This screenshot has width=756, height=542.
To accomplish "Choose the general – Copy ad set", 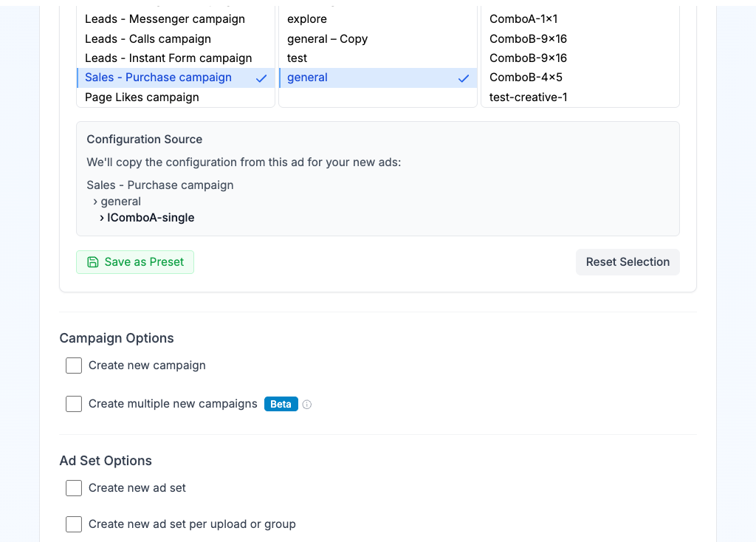I will (x=327, y=39).
